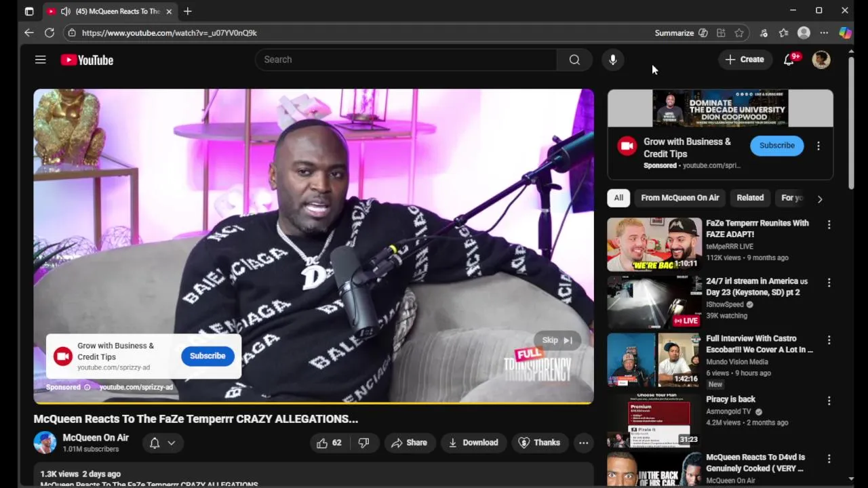The image size is (868, 488).
Task: Open options for Castro Escobar interview
Action: pos(829,340)
